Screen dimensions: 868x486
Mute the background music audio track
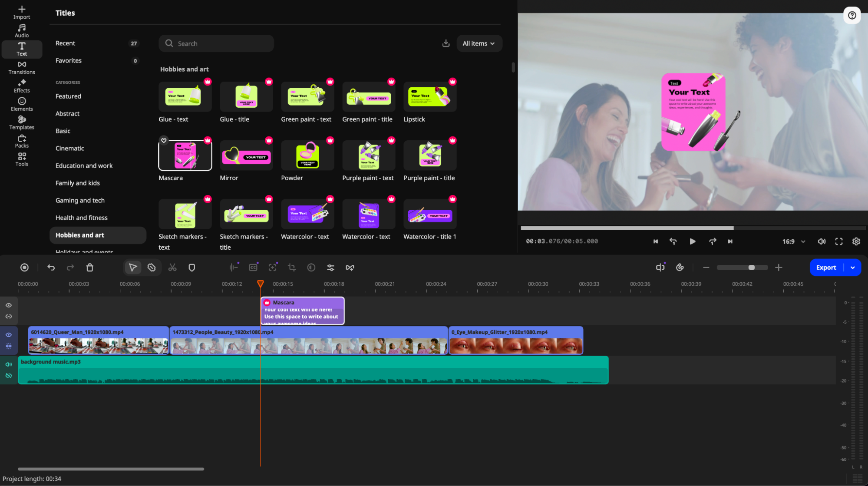(x=9, y=364)
